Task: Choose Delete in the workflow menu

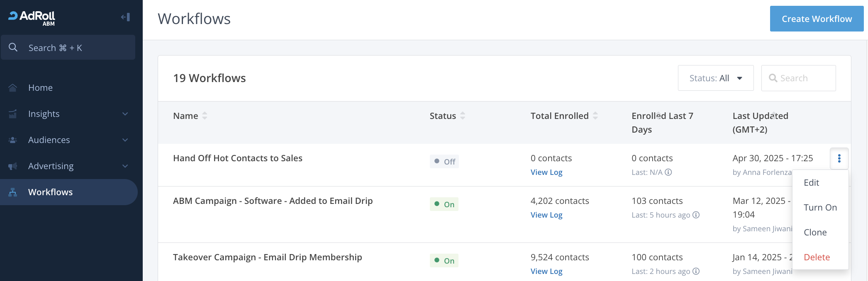Action: (817, 257)
